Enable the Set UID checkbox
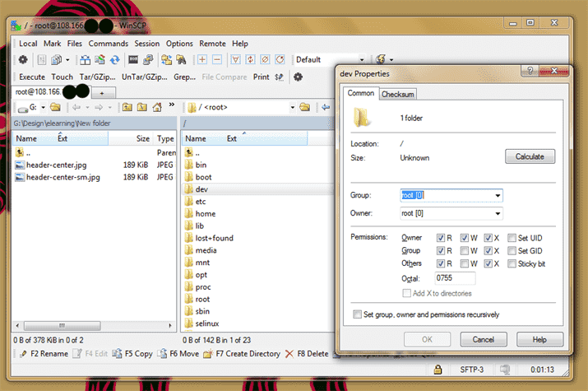Screen dimensions: 588x391 click(x=512, y=238)
